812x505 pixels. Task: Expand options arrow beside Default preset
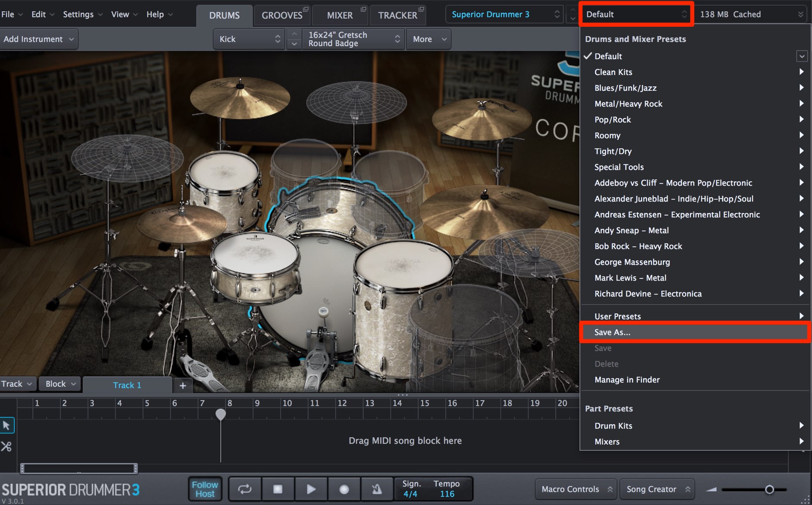[x=802, y=56]
